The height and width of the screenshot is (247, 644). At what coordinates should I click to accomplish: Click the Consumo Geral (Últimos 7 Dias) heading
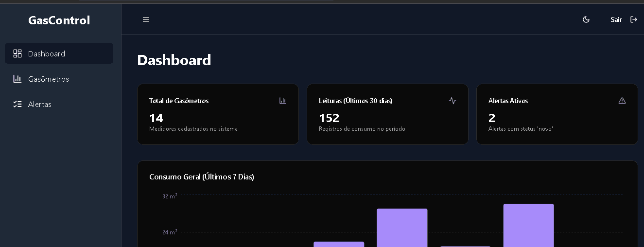pyautogui.click(x=202, y=176)
